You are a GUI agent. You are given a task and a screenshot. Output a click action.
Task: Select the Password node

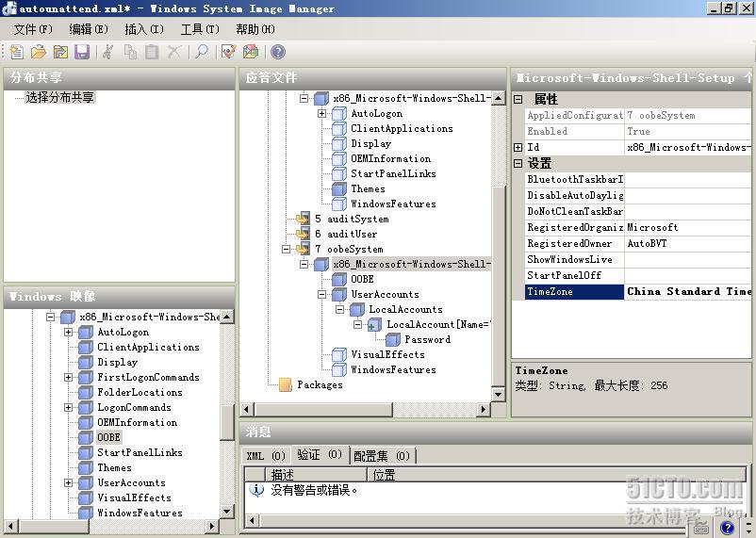click(428, 339)
